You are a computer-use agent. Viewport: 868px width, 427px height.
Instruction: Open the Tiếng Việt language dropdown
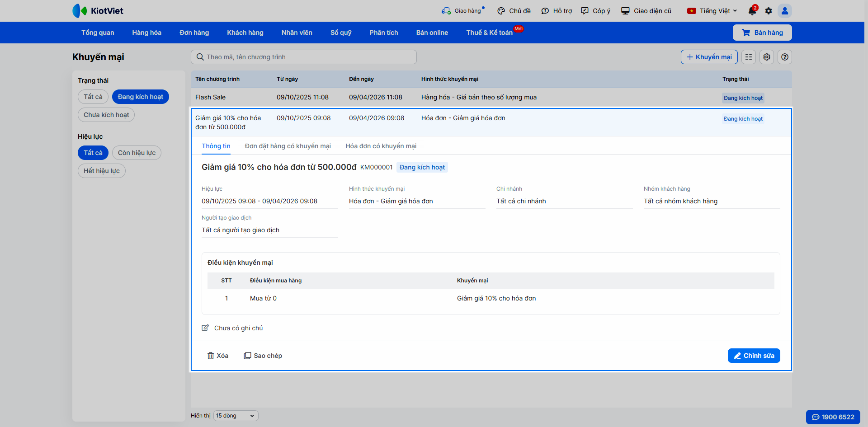712,11
